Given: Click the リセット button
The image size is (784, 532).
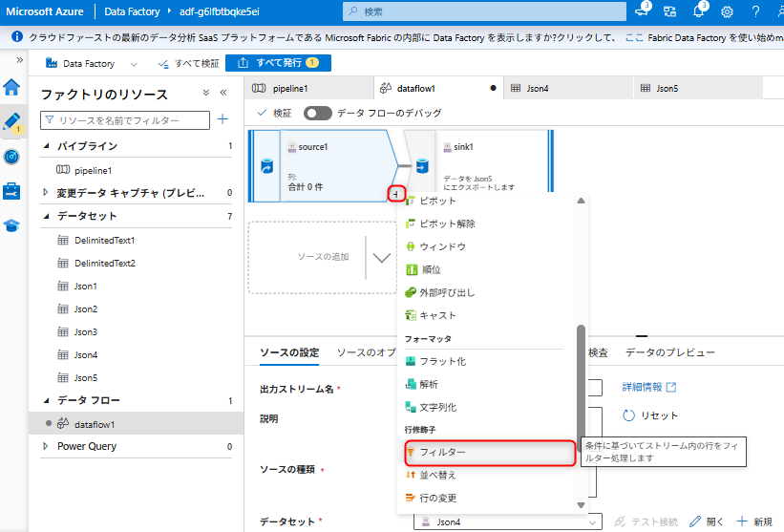Looking at the screenshot, I should coord(650,415).
